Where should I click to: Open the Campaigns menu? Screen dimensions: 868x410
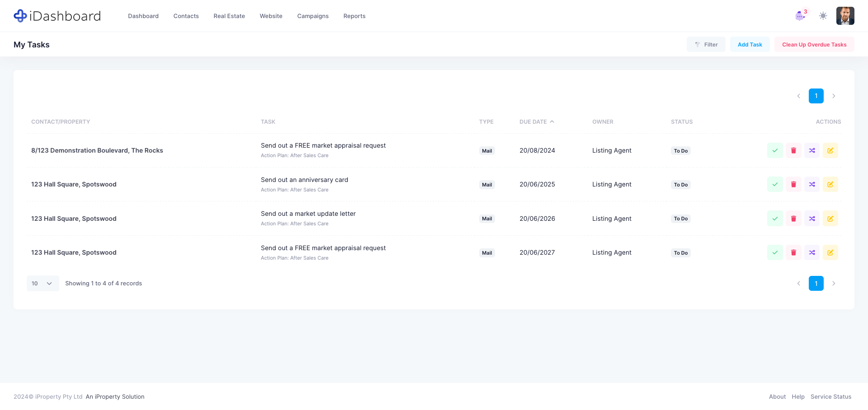(313, 16)
